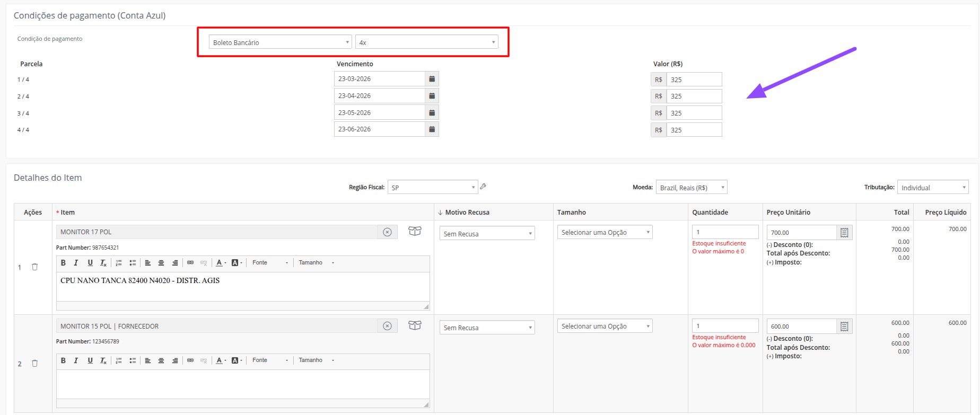Image resolution: width=980 pixels, height=415 pixels.
Task: Open the Boleto Bancário payment method dropdown
Action: (280, 42)
